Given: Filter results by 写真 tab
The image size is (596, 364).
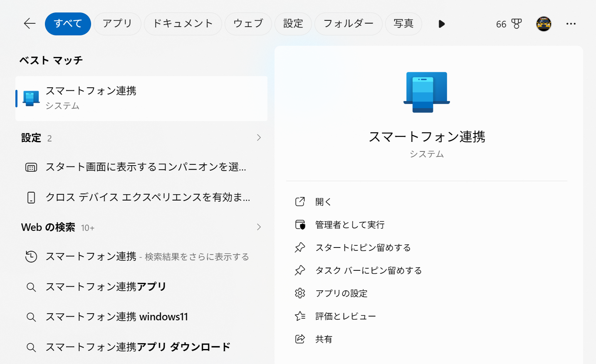Looking at the screenshot, I should point(403,24).
